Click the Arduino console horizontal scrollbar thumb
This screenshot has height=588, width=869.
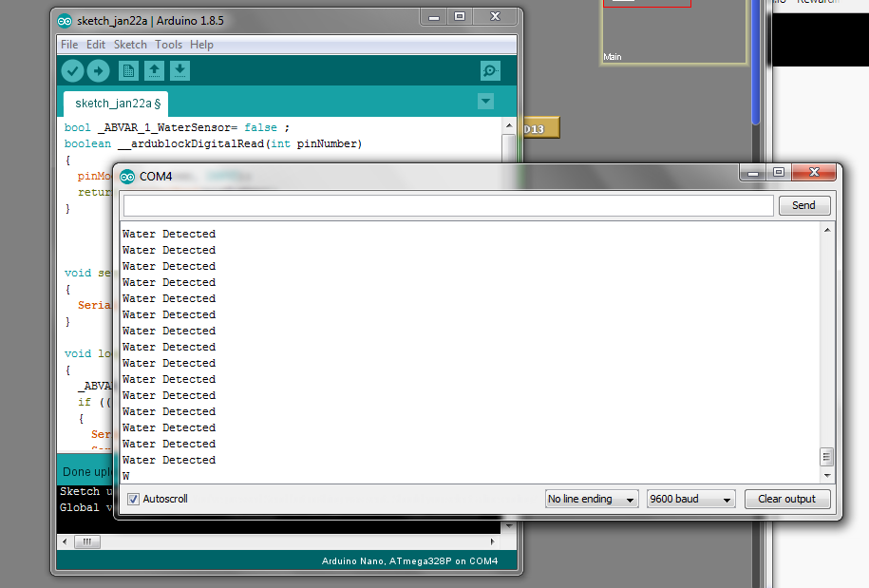point(87,541)
